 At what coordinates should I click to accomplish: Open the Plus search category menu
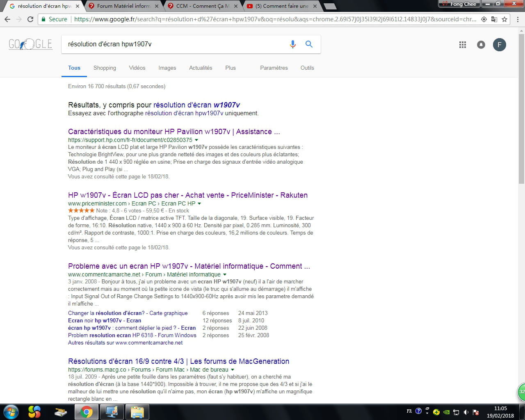[231, 68]
